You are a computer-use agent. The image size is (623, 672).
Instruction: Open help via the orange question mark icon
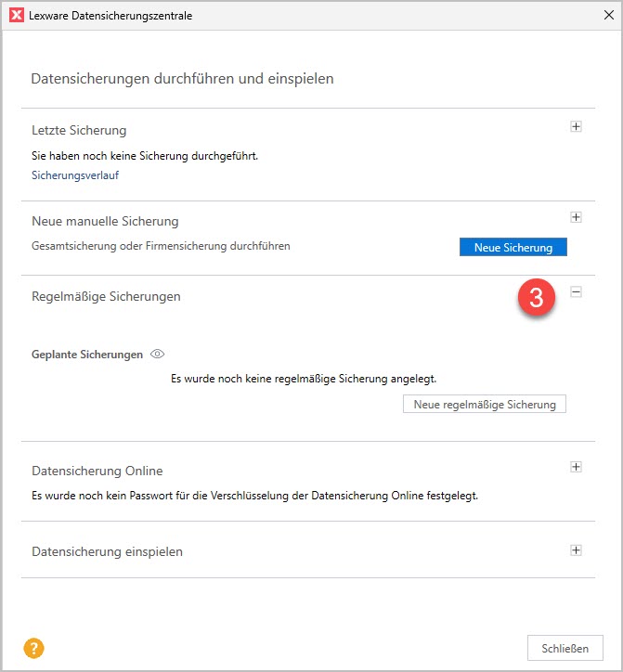point(35,649)
